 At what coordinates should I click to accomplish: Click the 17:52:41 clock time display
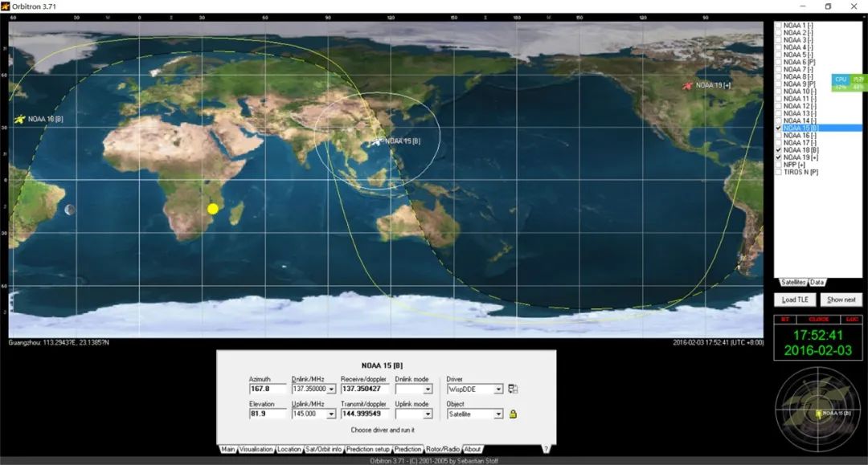pos(817,335)
